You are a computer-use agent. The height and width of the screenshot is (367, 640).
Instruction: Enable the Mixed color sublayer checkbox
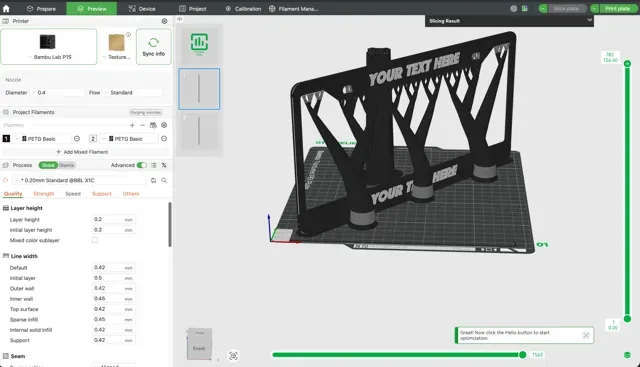point(95,240)
